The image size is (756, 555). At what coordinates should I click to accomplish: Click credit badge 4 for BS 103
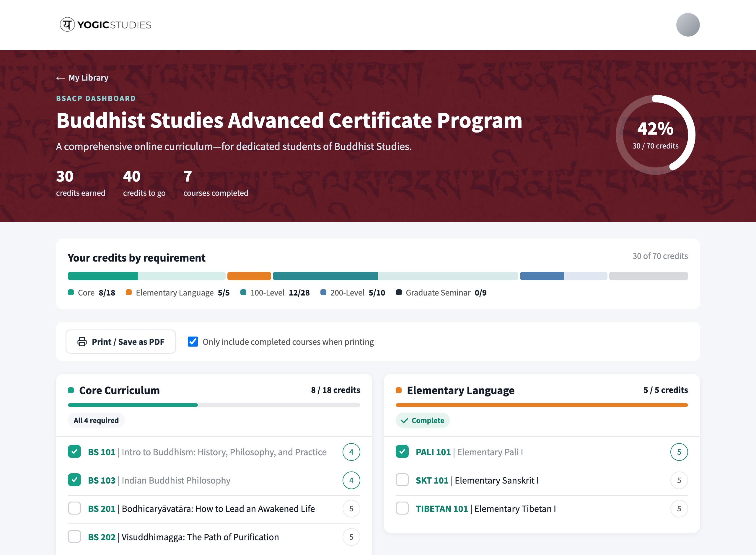tap(351, 480)
